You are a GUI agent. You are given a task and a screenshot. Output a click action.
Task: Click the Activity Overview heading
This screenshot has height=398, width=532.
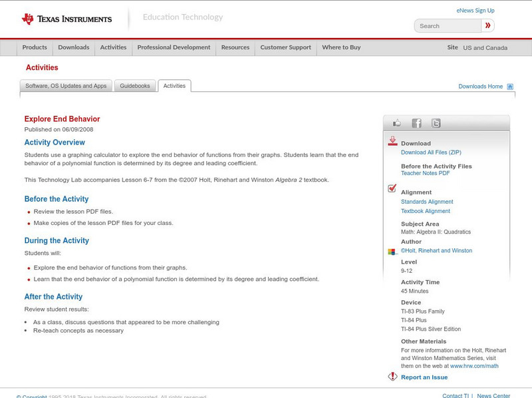tap(55, 142)
